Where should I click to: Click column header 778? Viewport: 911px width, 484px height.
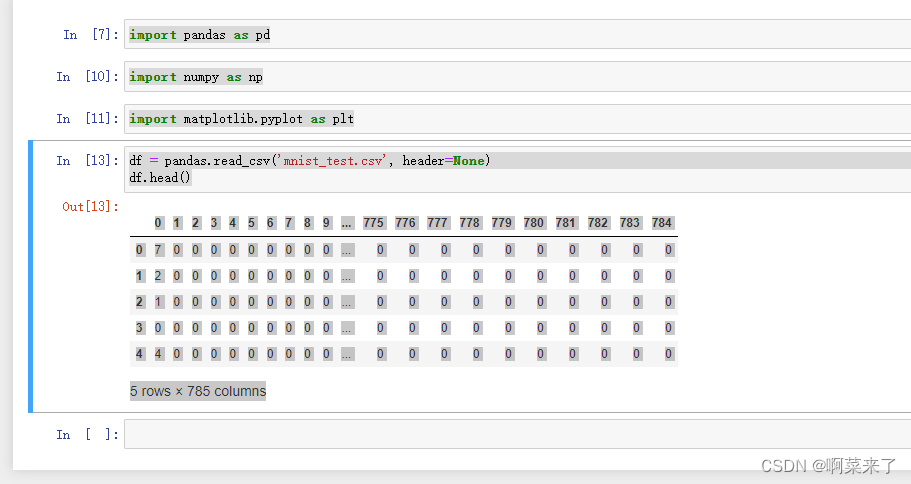tap(469, 223)
